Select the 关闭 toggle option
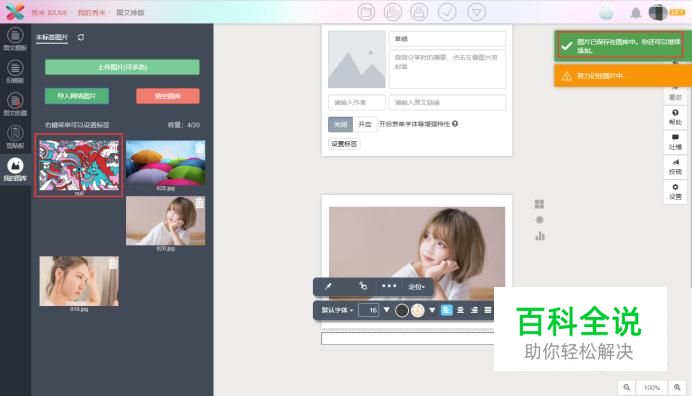Image resolution: width=692 pixels, height=396 pixels. tap(340, 124)
